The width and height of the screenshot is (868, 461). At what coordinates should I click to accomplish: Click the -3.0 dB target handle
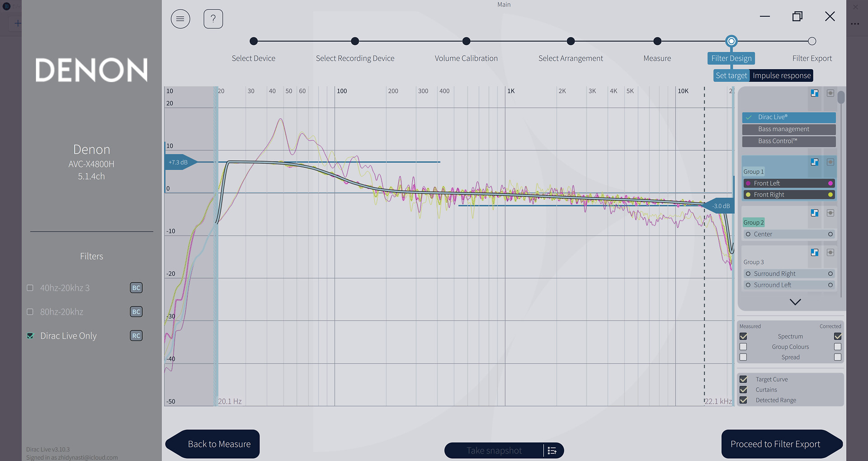pyautogui.click(x=719, y=206)
